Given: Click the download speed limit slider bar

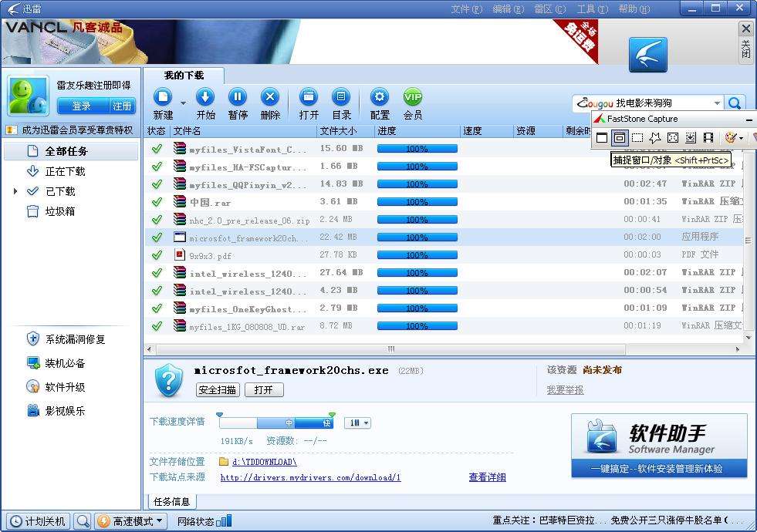Looking at the screenshot, I should (276, 423).
